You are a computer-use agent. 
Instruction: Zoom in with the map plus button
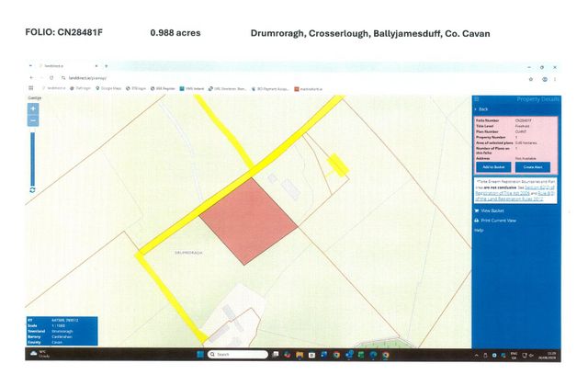[33, 108]
